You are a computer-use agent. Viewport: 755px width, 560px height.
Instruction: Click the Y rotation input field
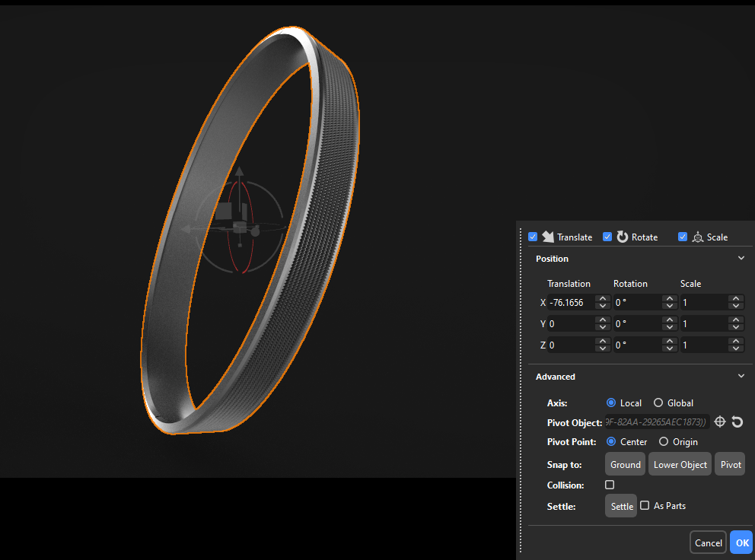click(638, 323)
